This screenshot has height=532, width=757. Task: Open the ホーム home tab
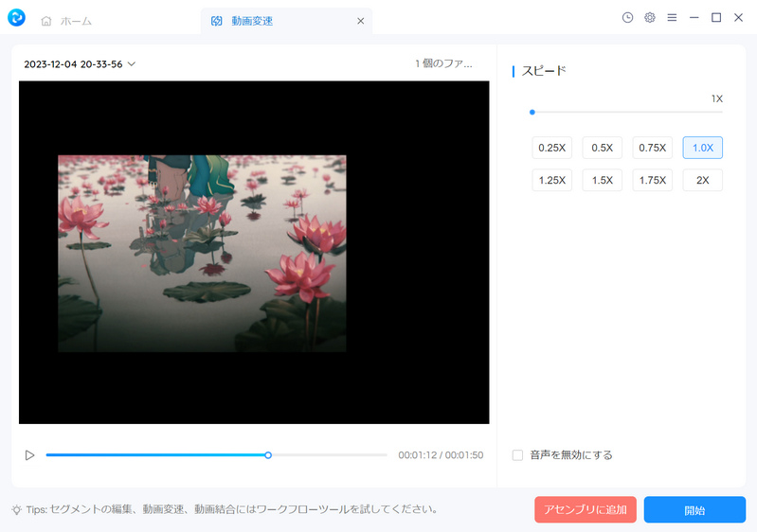tap(66, 21)
